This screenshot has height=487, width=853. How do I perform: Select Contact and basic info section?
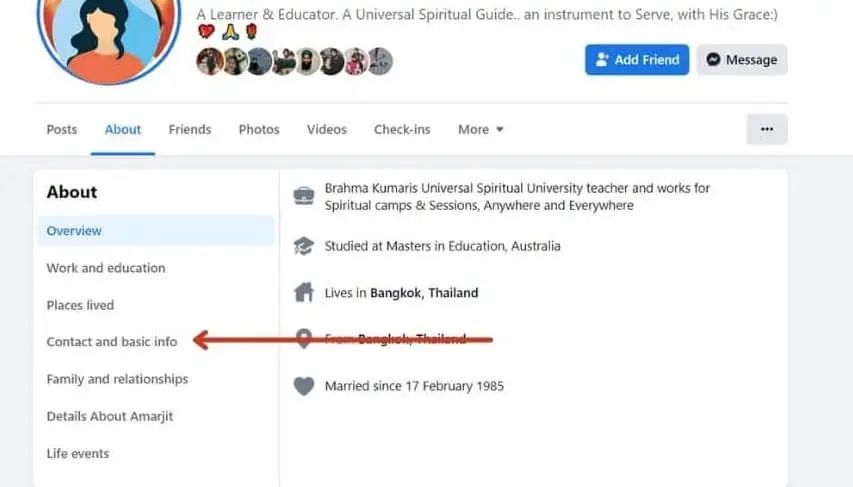(x=112, y=342)
